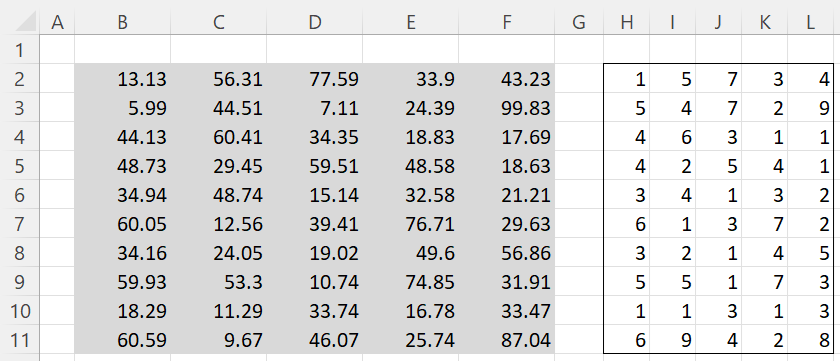
Task: Select column J header
Action: (x=718, y=22)
